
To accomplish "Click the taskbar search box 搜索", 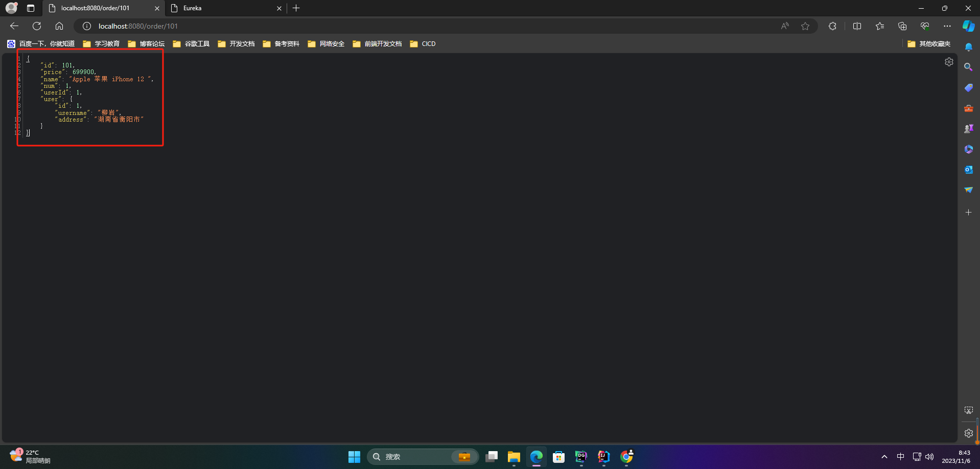I will 423,457.
